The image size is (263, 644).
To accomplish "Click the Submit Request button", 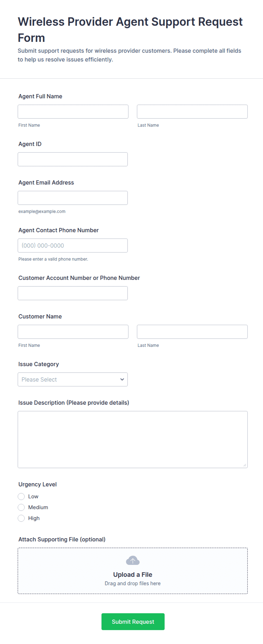I will (x=133, y=622).
